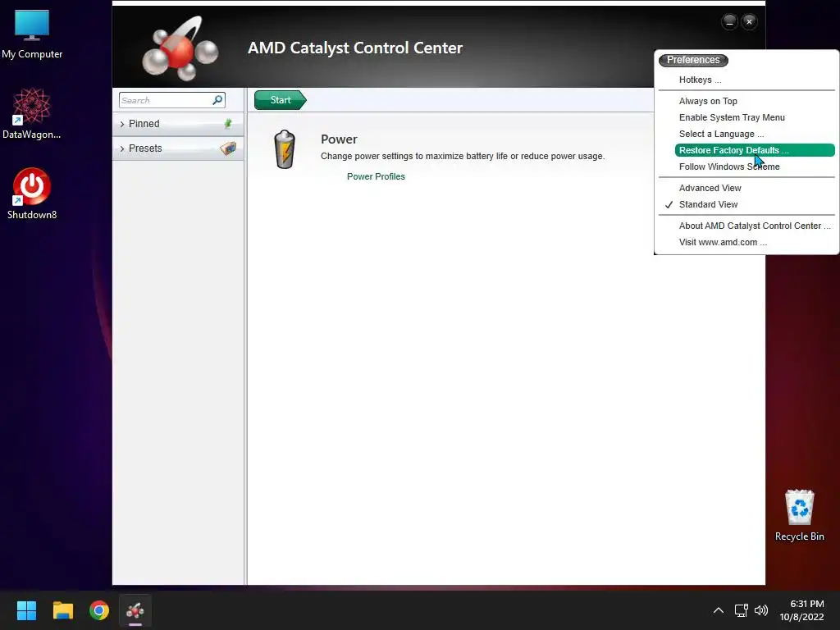Click the AMD Catalyst atom logo
Screen dimensions: 840x630
coord(180,49)
